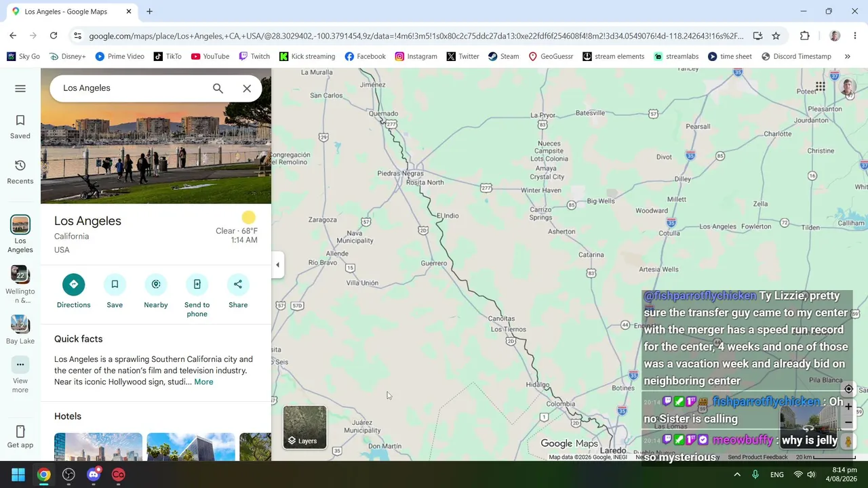Open the Google account avatar on map
This screenshot has height=488, width=868.
[848, 87]
